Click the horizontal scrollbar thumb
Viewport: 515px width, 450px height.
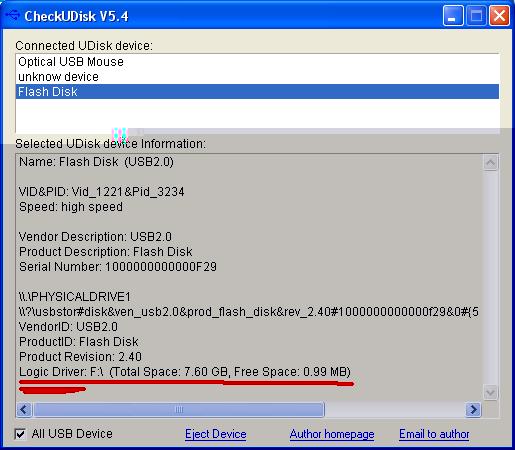coord(179,409)
